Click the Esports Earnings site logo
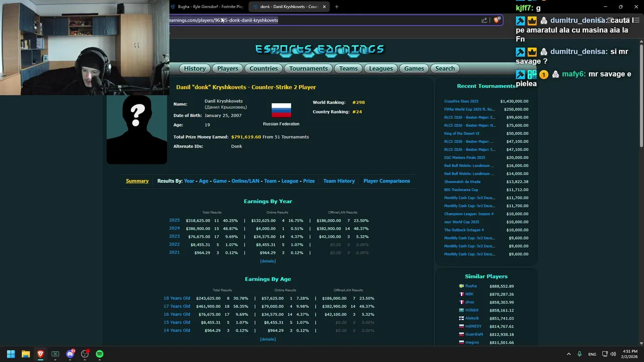 click(x=319, y=49)
